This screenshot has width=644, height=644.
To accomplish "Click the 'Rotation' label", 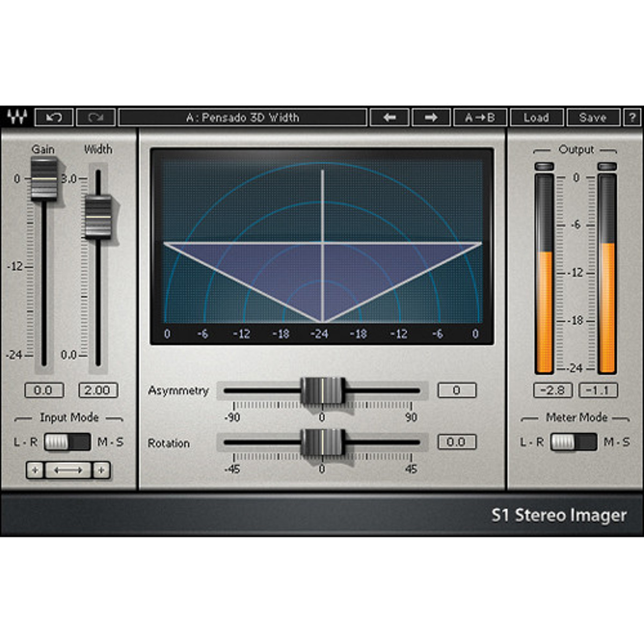I will (x=169, y=443).
